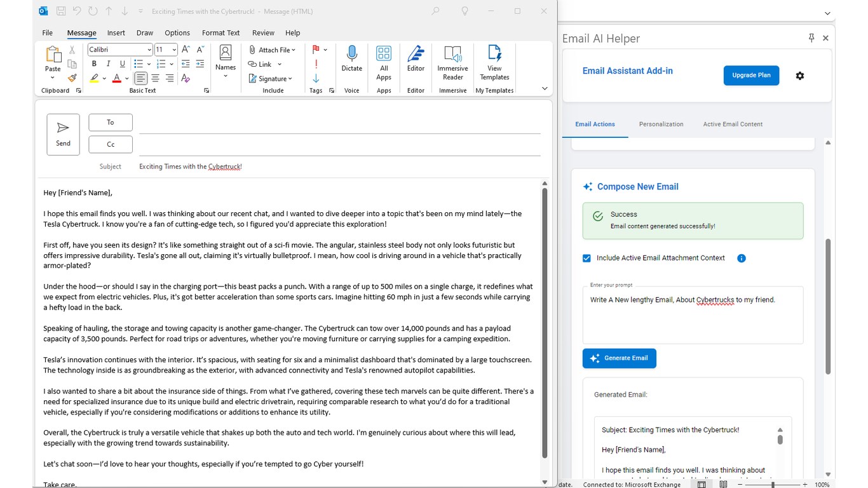Click the info icon beside attachment context

(x=742, y=258)
